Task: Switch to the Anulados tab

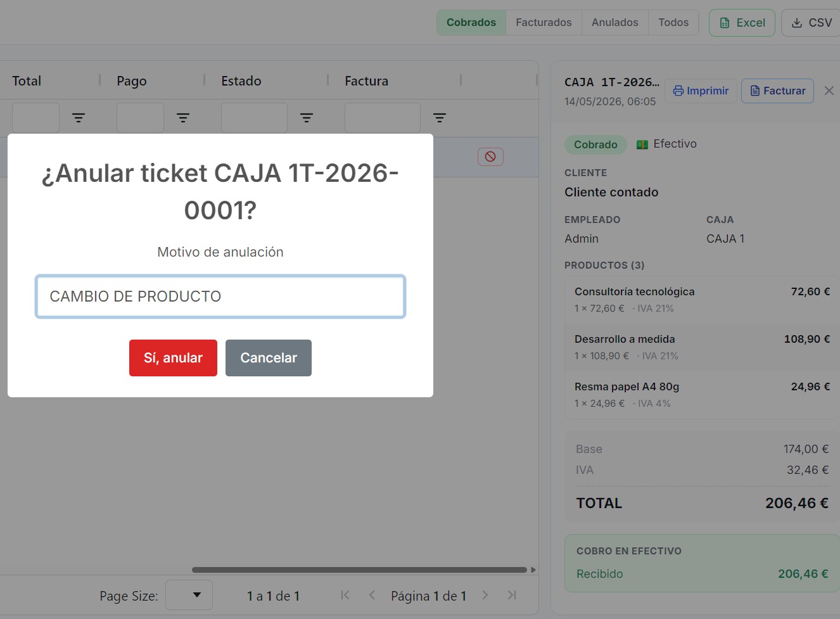Action: coord(614,22)
